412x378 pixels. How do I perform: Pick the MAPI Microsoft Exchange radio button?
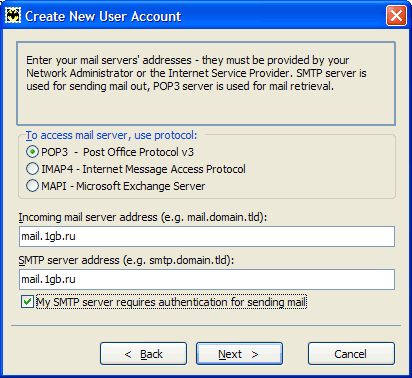click(32, 186)
